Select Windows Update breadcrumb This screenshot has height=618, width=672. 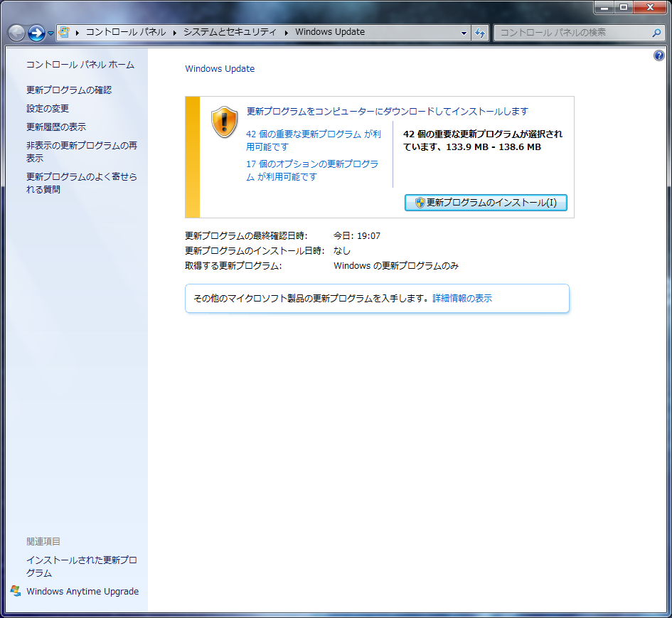pos(330,32)
